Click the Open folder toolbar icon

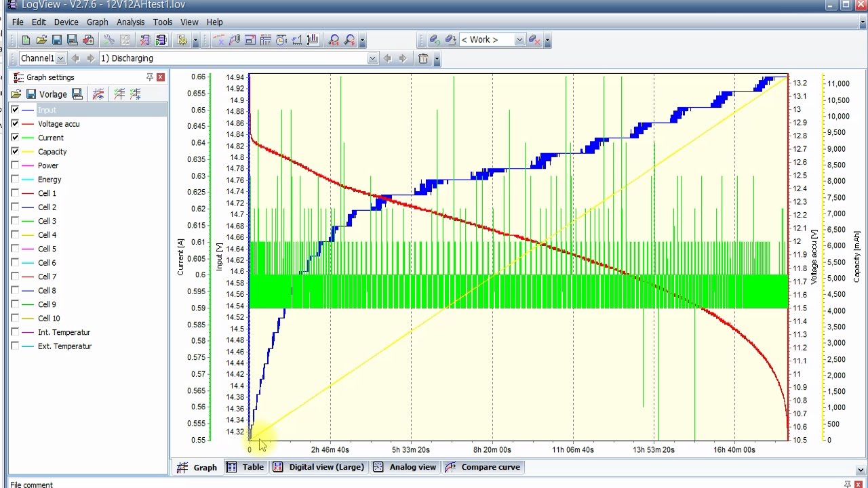point(41,40)
